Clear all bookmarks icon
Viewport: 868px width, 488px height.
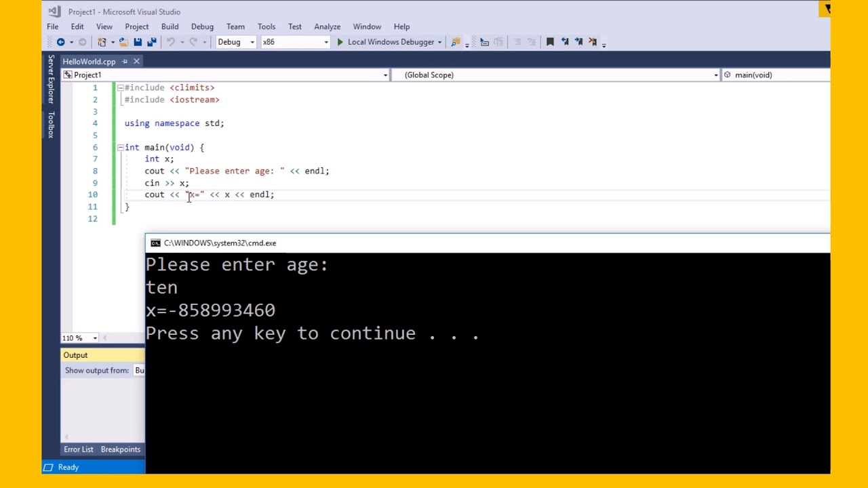click(593, 42)
